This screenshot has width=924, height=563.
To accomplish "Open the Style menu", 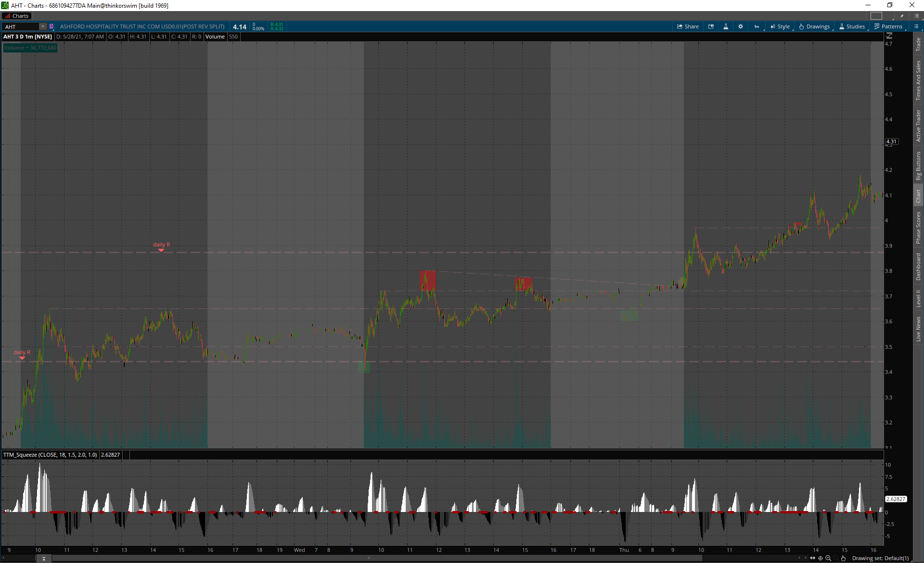I will click(x=780, y=26).
